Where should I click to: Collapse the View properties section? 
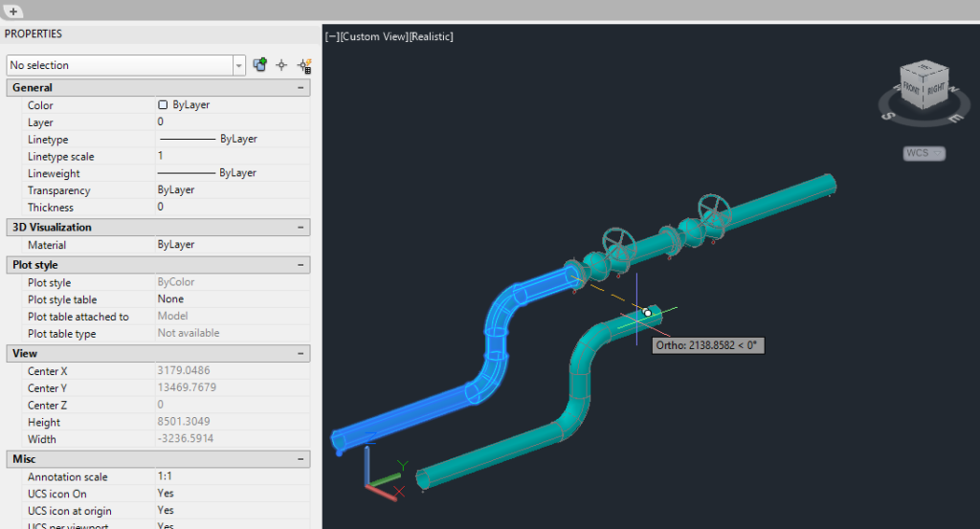pos(301,354)
